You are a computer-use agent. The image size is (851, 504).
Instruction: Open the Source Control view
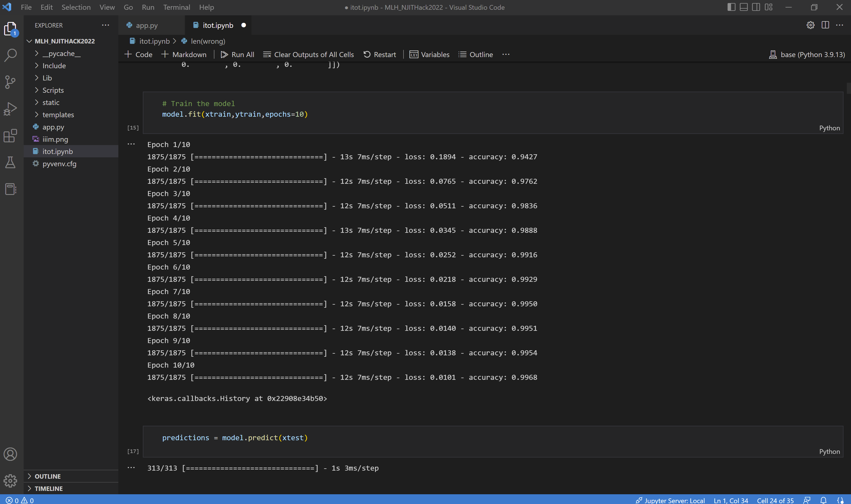(10, 82)
